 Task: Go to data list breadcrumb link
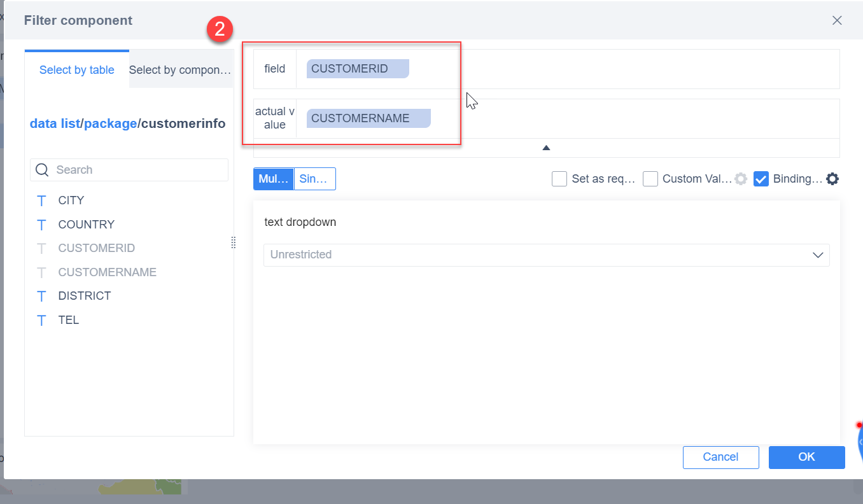[x=55, y=123]
